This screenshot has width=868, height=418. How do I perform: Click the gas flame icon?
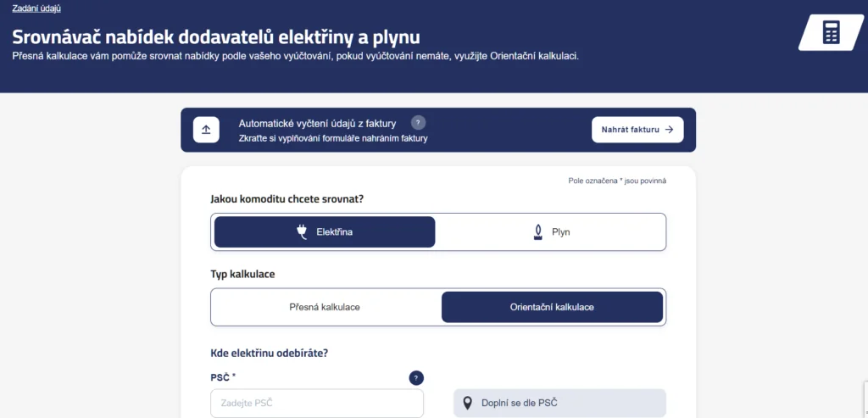(x=537, y=232)
